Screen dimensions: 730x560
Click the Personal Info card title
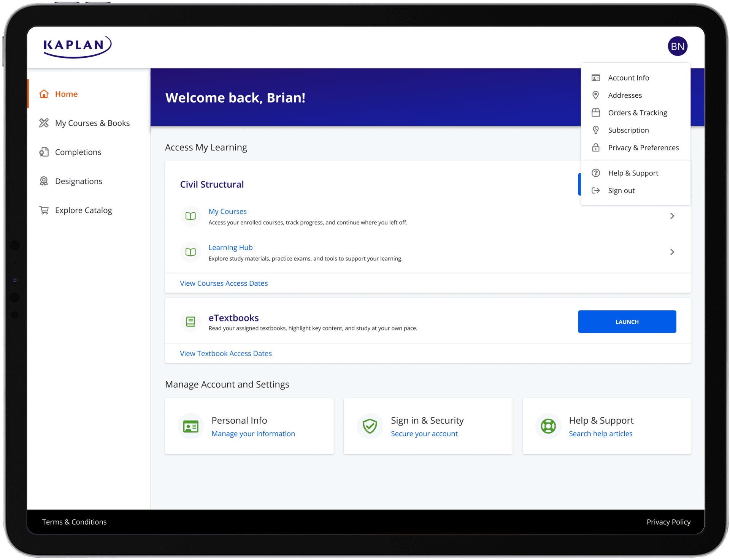(239, 420)
